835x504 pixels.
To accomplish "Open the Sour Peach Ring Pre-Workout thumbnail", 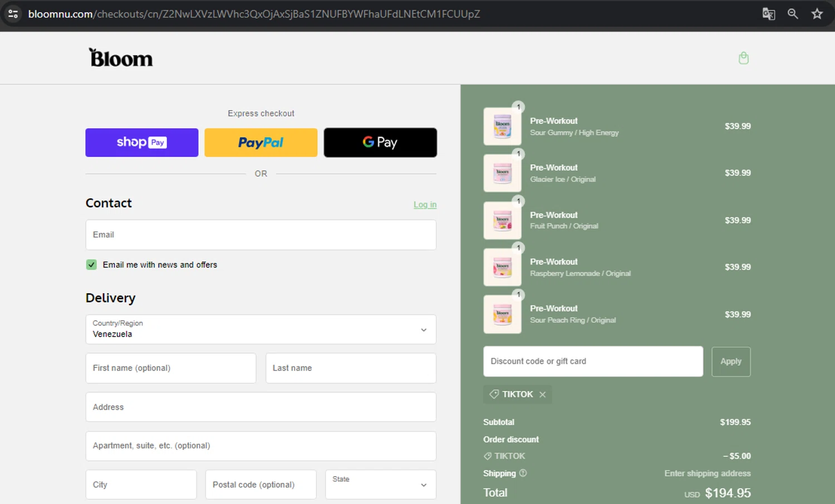I will pyautogui.click(x=502, y=314).
